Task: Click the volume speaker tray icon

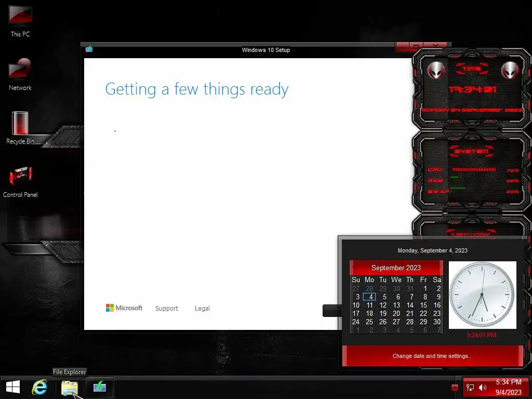Action: click(483, 388)
